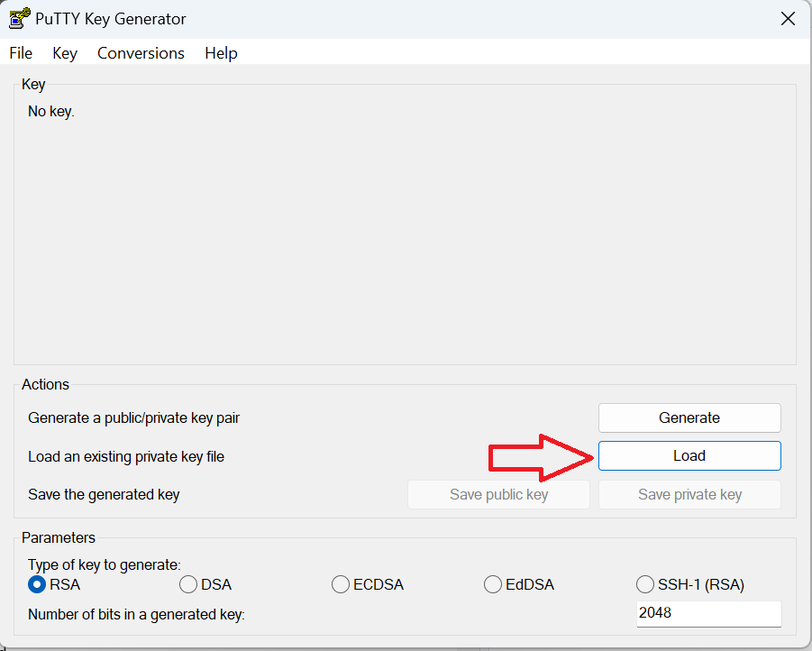Open the File menu
The image size is (812, 651).
click(x=21, y=53)
